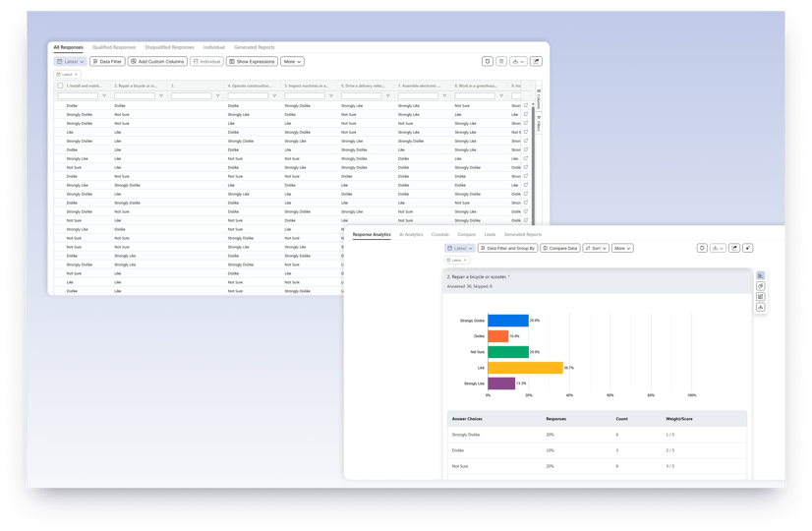
Task: Expand the More menu in analytics toolbar
Action: [x=622, y=248]
